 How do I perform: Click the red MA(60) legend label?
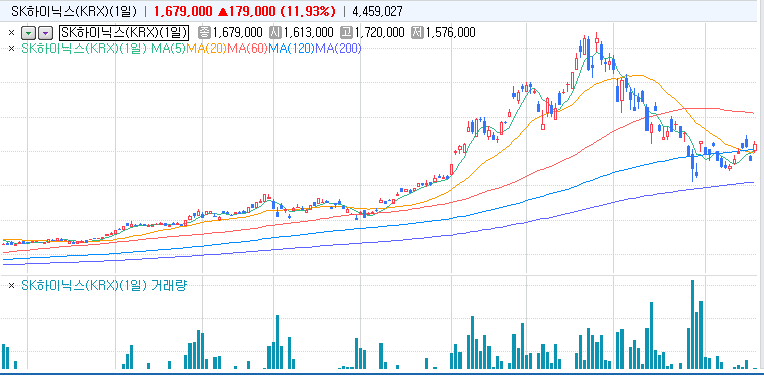[248, 48]
